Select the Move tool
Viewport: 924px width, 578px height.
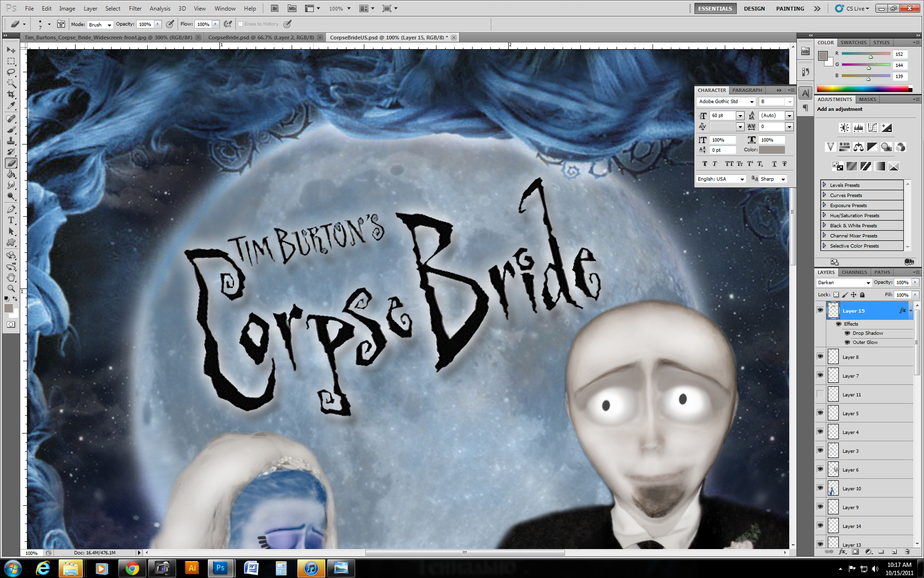[11, 50]
